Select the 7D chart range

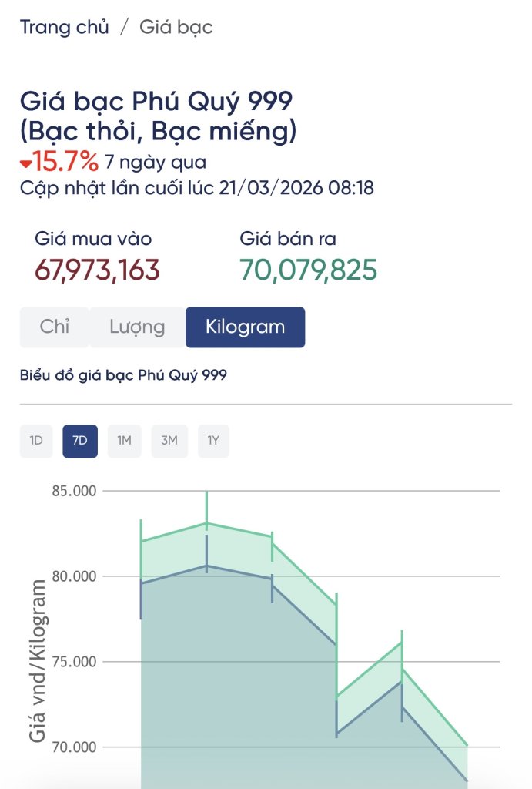pyautogui.click(x=80, y=441)
